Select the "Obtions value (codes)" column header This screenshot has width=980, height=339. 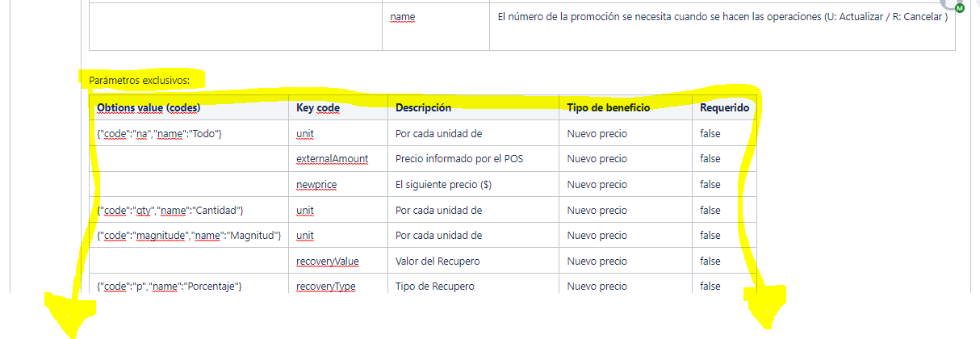point(149,107)
